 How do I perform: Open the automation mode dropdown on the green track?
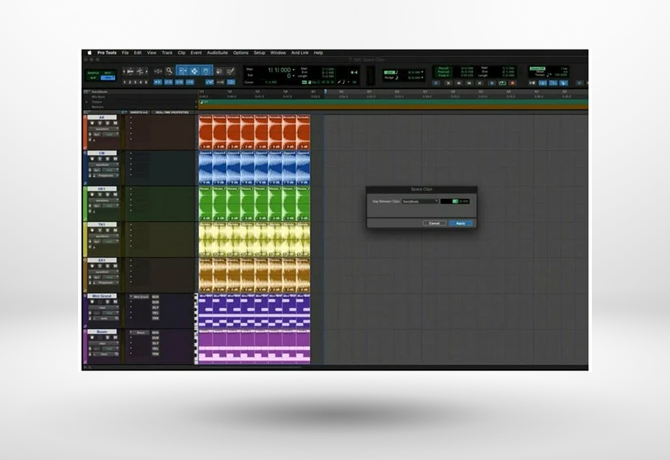(109, 205)
